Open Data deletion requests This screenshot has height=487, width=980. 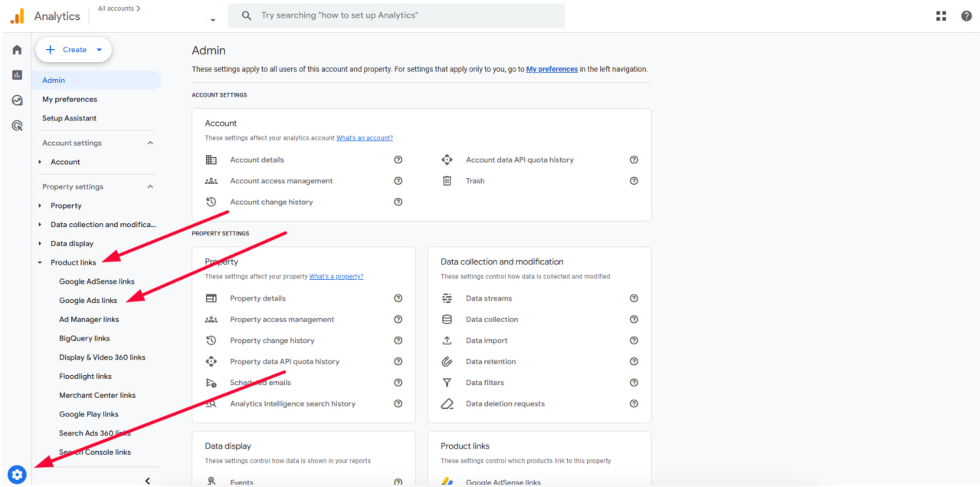pyautogui.click(x=505, y=403)
